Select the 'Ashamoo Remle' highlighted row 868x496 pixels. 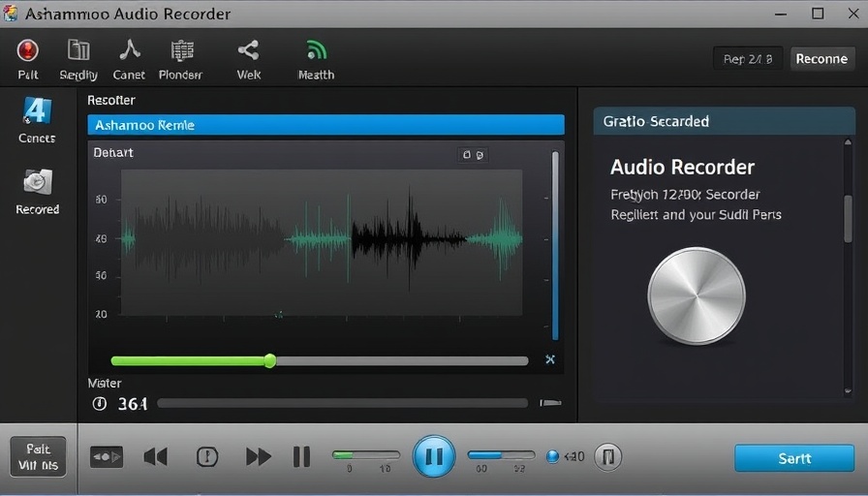(x=326, y=125)
